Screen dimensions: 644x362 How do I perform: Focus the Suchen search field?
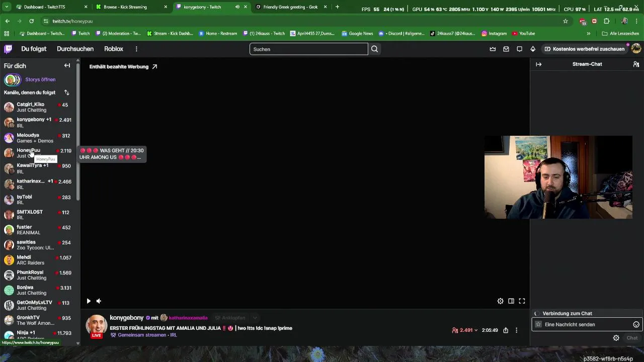click(308, 49)
